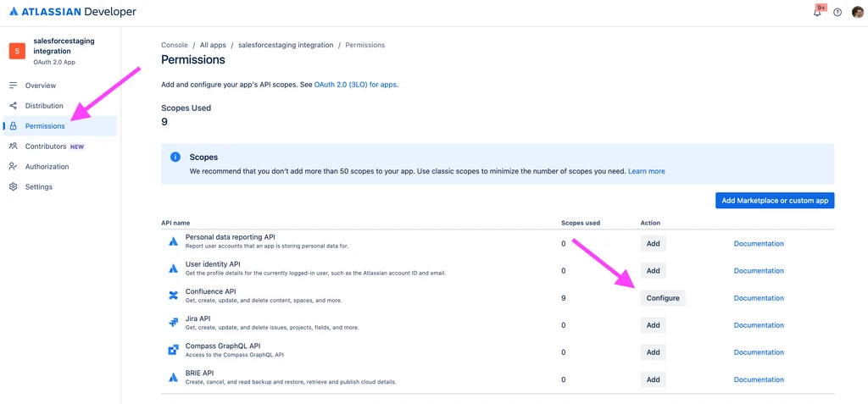Click the Scopes info circle icon
This screenshot has height=404, width=868.
(175, 158)
